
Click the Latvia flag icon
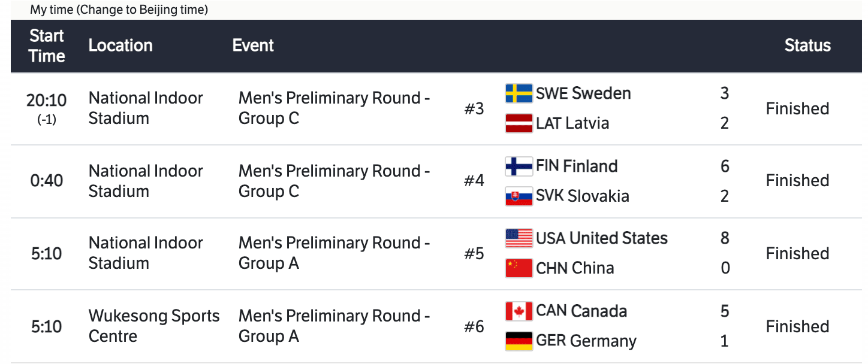[519, 123]
